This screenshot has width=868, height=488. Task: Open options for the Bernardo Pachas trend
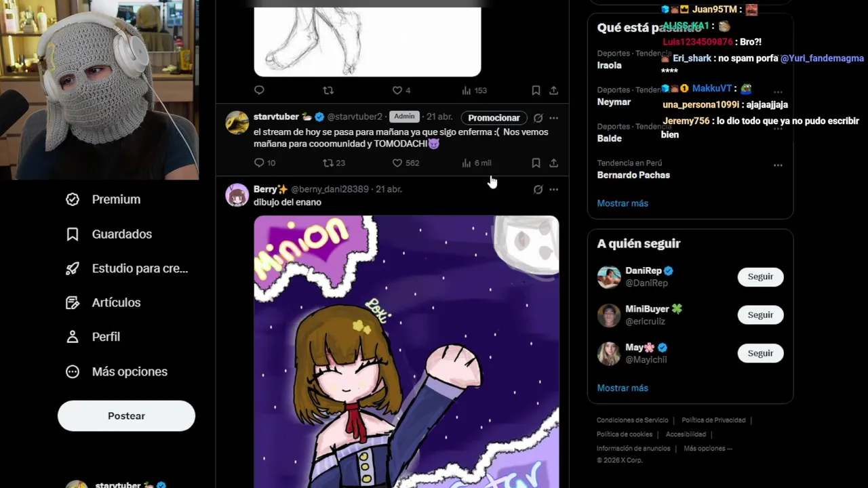coord(778,165)
